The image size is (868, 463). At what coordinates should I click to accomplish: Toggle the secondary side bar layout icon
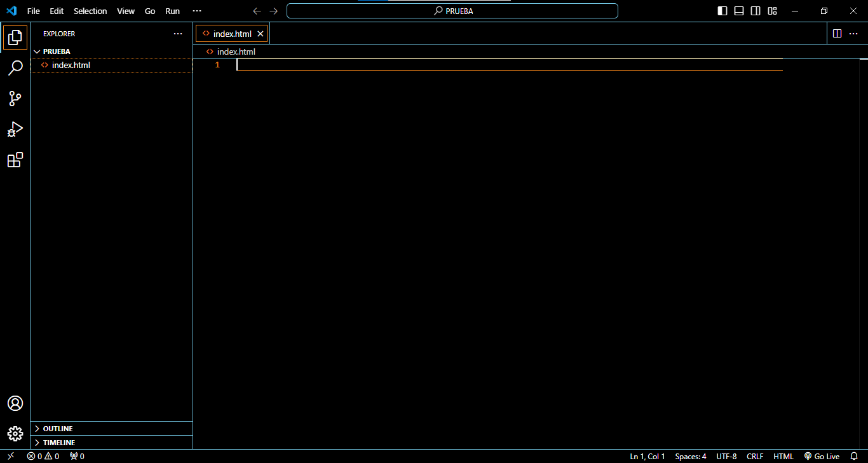756,11
